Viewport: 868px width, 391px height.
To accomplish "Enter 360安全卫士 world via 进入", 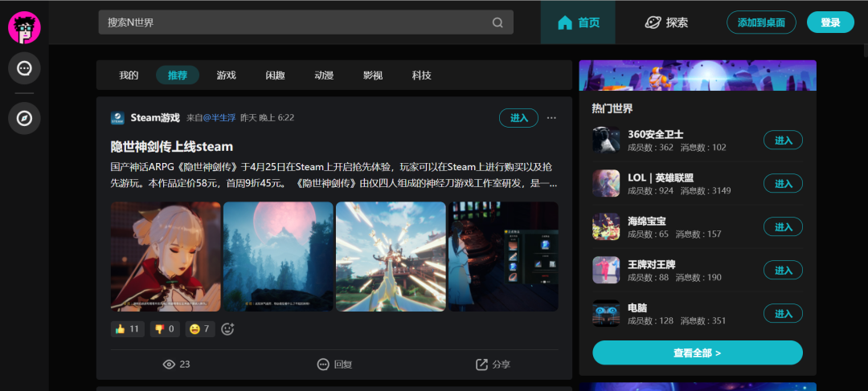I will click(783, 140).
